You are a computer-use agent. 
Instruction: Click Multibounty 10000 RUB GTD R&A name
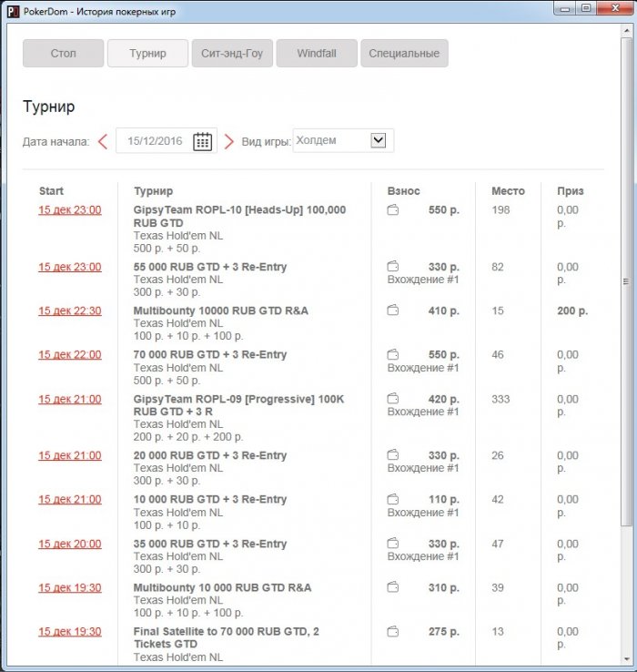[x=220, y=311]
